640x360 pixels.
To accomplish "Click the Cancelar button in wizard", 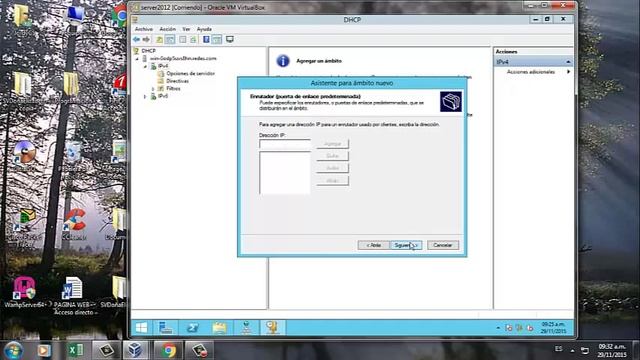I will point(443,245).
